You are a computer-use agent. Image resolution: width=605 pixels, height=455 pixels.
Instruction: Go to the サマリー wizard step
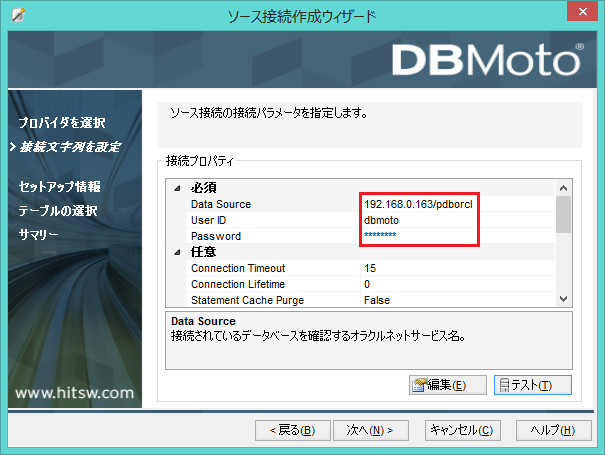tap(39, 234)
